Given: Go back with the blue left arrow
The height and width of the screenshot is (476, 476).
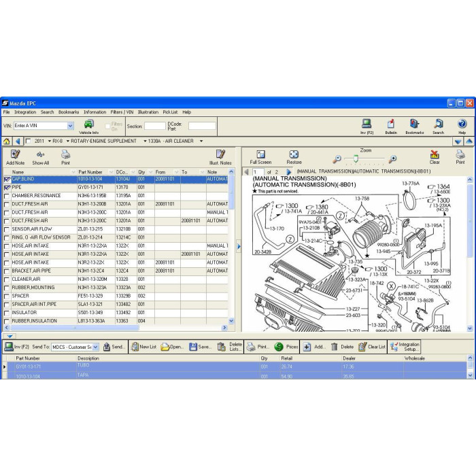Looking at the screenshot, I should coord(18,141).
